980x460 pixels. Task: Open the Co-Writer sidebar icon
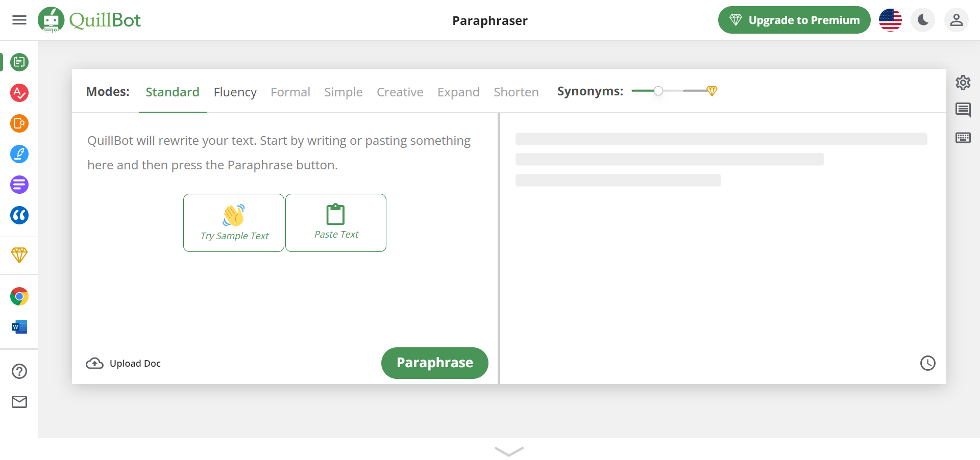coord(19,154)
